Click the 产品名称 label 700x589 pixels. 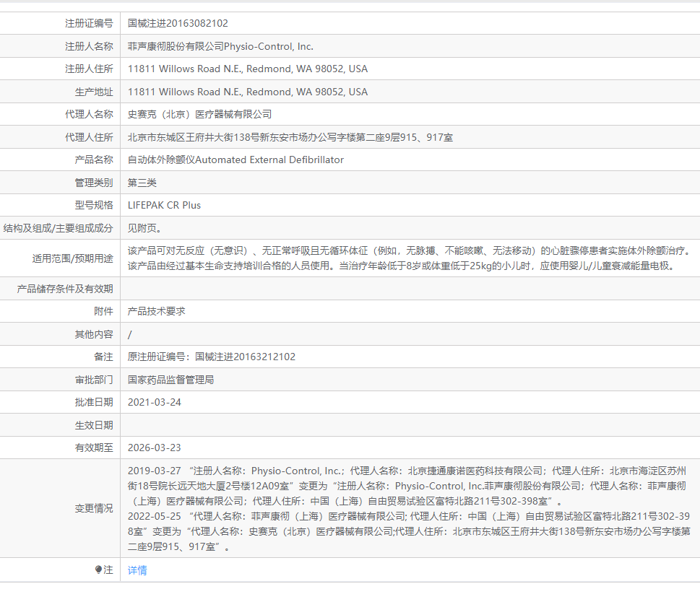(94, 160)
